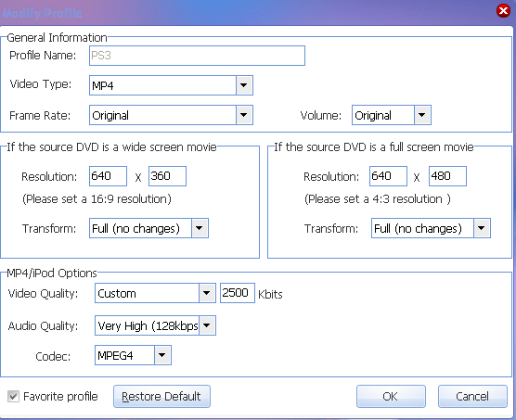Click the 2500 Kbits bitrate field
Image resolution: width=516 pixels, height=420 pixels.
[238, 293]
